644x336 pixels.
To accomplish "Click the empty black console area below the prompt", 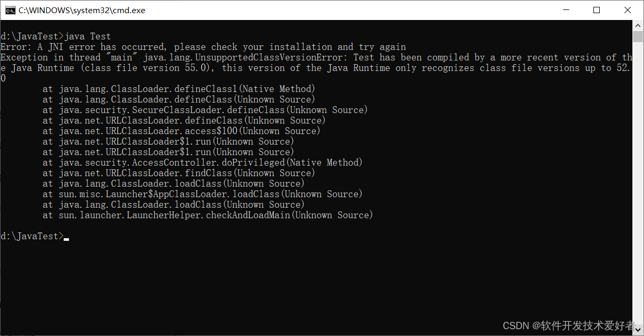I will click(x=263, y=279).
